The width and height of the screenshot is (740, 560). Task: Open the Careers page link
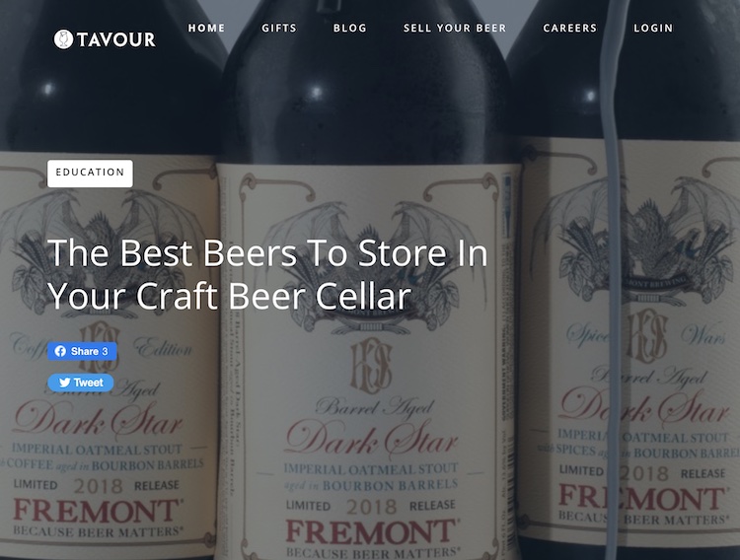point(569,29)
